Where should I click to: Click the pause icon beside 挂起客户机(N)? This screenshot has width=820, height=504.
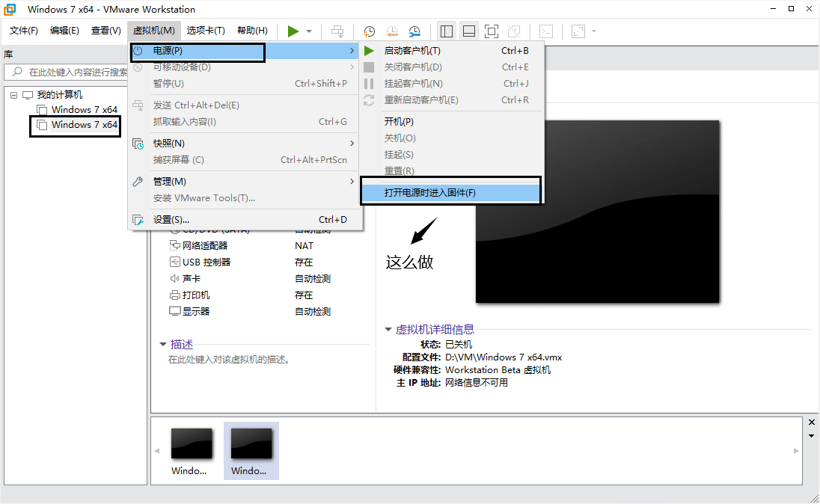click(x=369, y=84)
